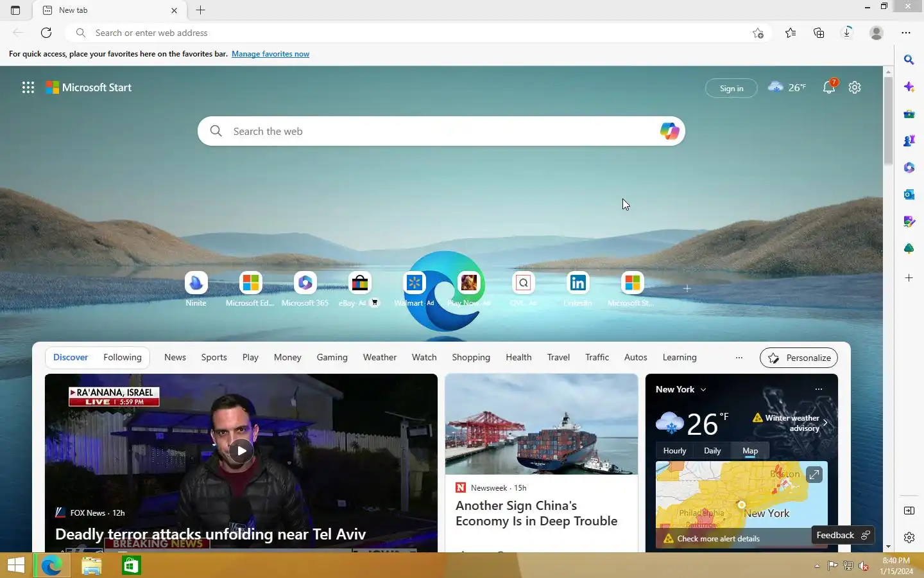Open the News category
The image size is (924, 578).
[x=175, y=358]
